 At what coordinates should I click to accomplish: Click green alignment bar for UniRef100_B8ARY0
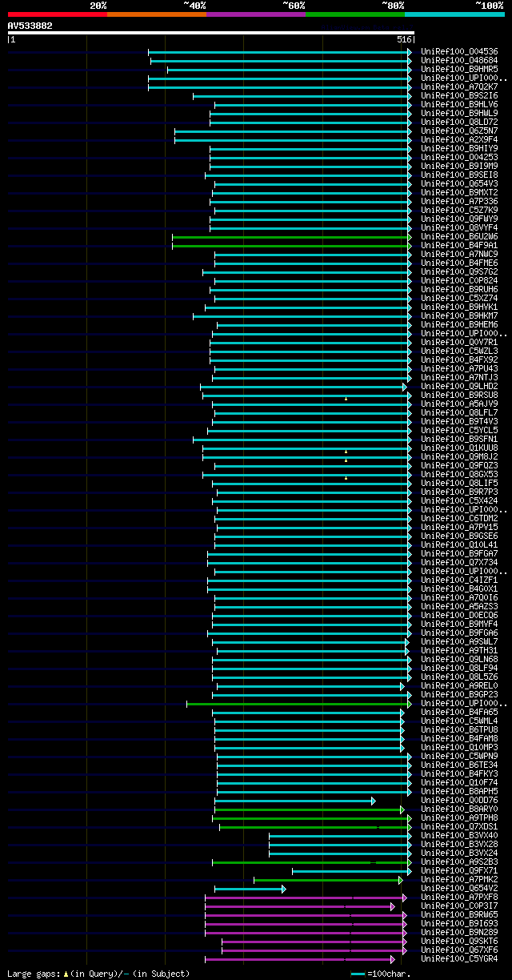point(309,809)
